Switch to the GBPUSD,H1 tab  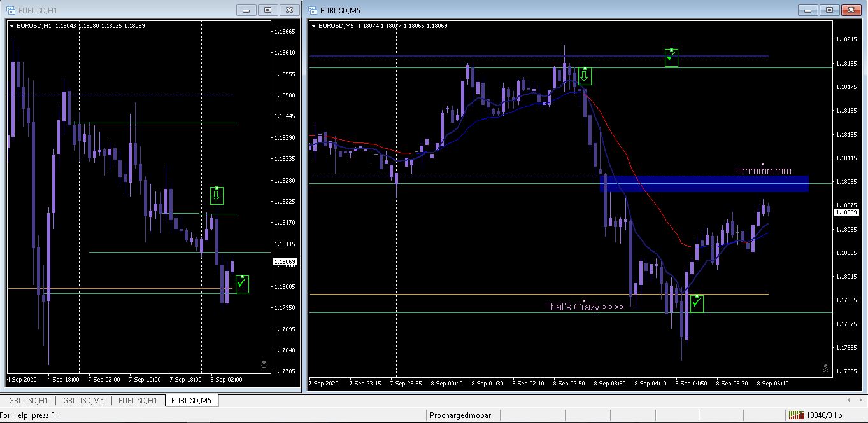click(28, 400)
